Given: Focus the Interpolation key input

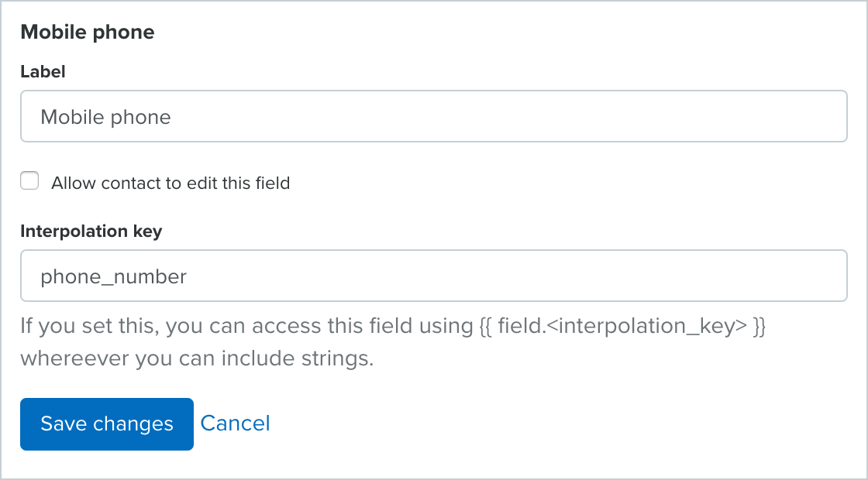Looking at the screenshot, I should (x=433, y=276).
